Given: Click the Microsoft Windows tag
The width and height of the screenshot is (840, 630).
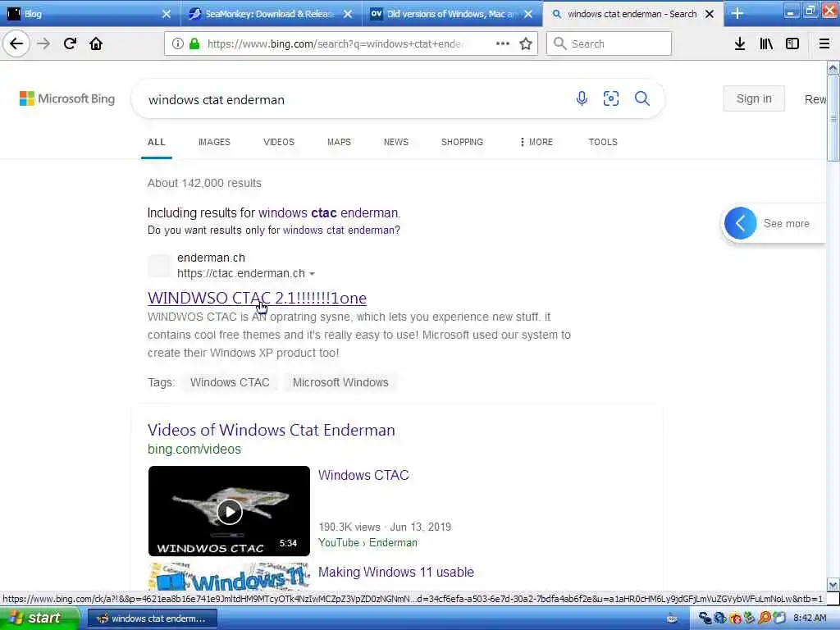Looking at the screenshot, I should [x=340, y=382].
